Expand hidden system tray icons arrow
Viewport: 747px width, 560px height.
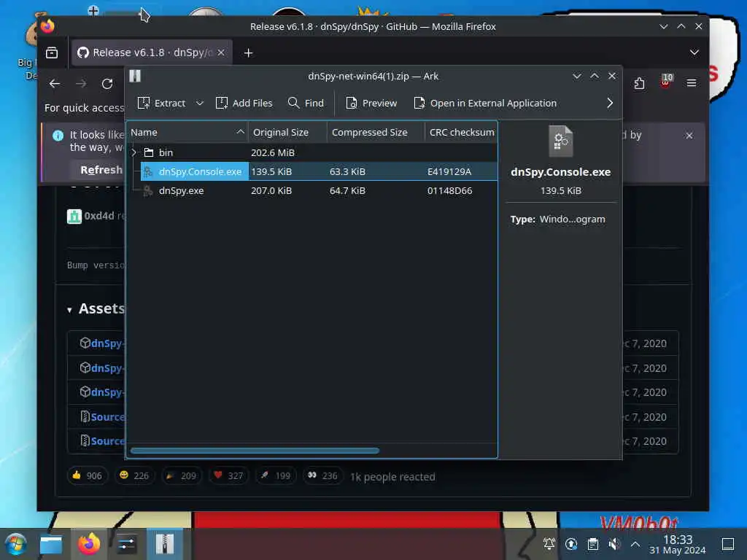635,544
